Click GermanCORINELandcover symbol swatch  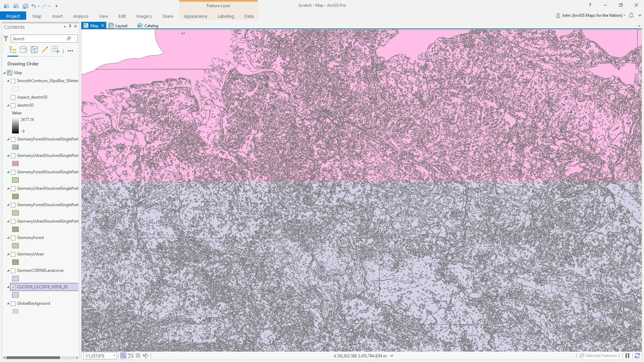[15, 279]
